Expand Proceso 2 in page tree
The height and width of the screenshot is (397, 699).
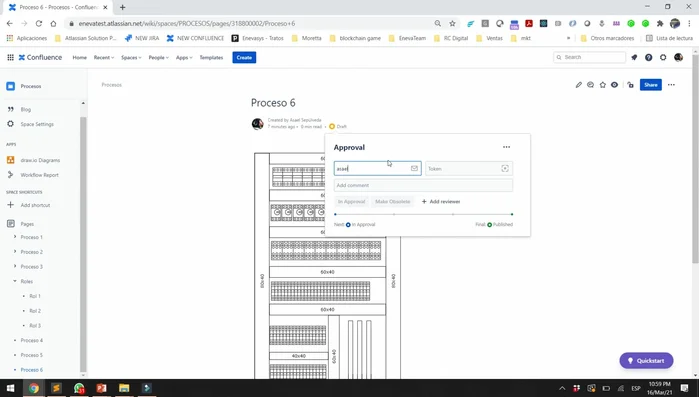point(15,252)
